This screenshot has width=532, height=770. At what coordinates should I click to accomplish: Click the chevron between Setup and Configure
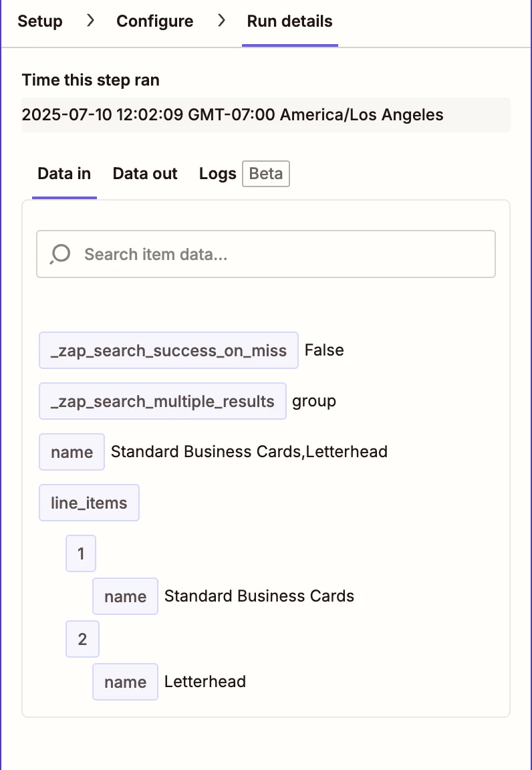[x=90, y=21]
